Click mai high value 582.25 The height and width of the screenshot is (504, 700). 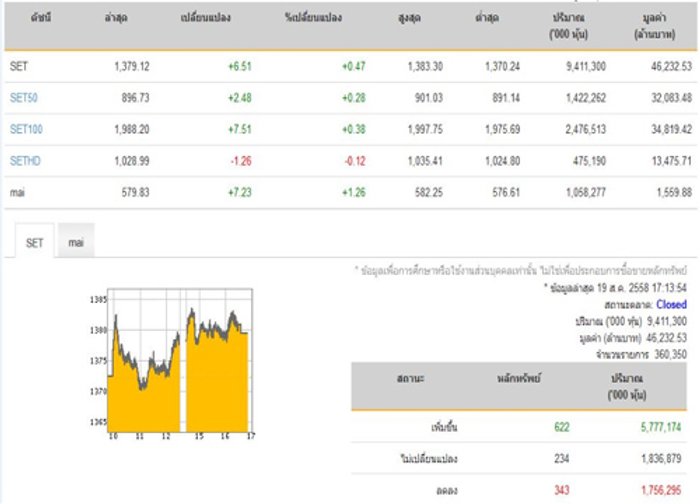coord(429,192)
